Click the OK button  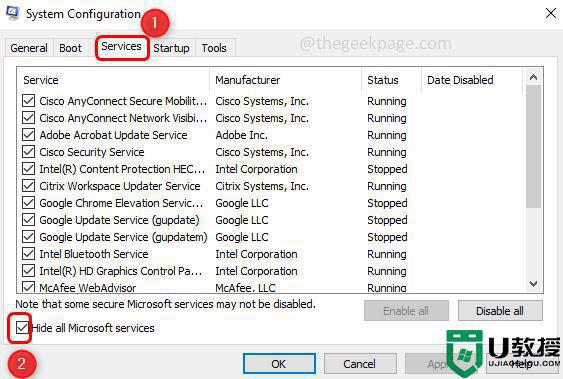coord(279,364)
